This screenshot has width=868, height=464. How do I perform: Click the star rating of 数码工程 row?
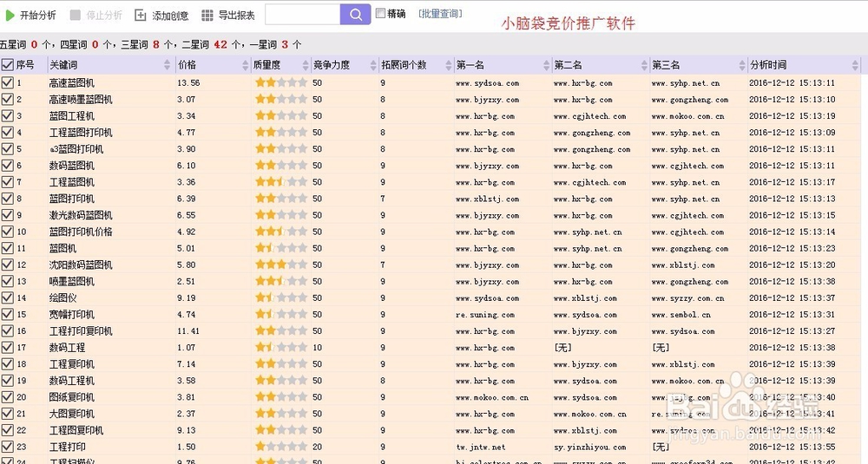click(x=281, y=347)
